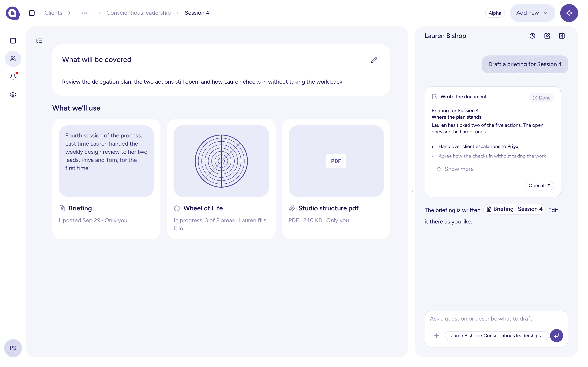Send message with the enter arrow button

coord(556,335)
